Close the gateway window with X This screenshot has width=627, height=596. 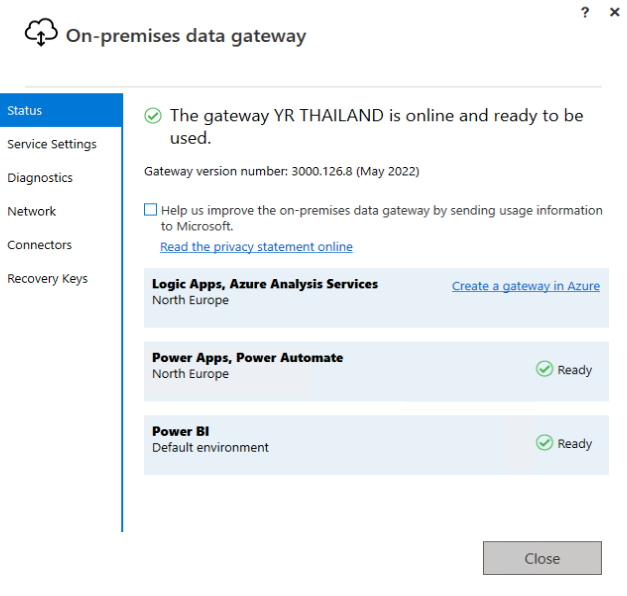pos(614,12)
